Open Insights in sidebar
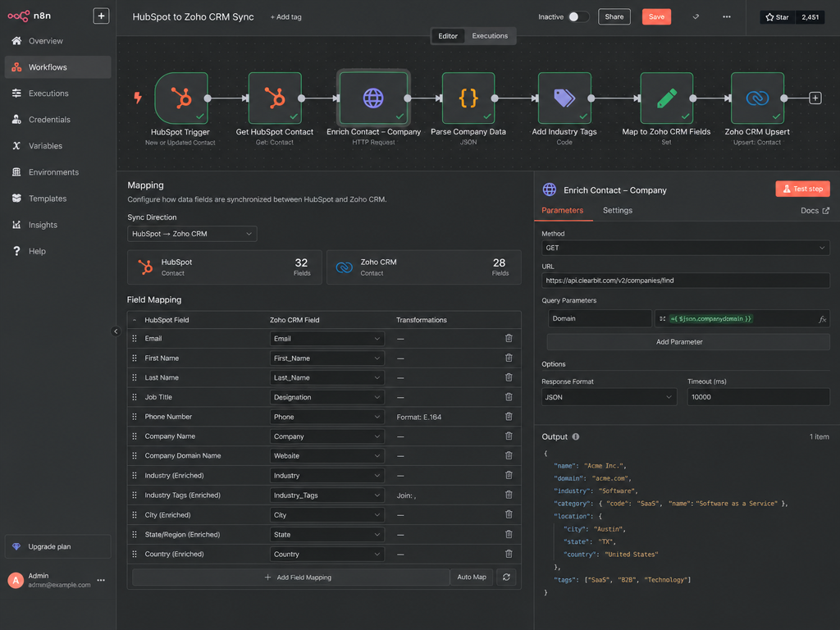 tap(58, 225)
